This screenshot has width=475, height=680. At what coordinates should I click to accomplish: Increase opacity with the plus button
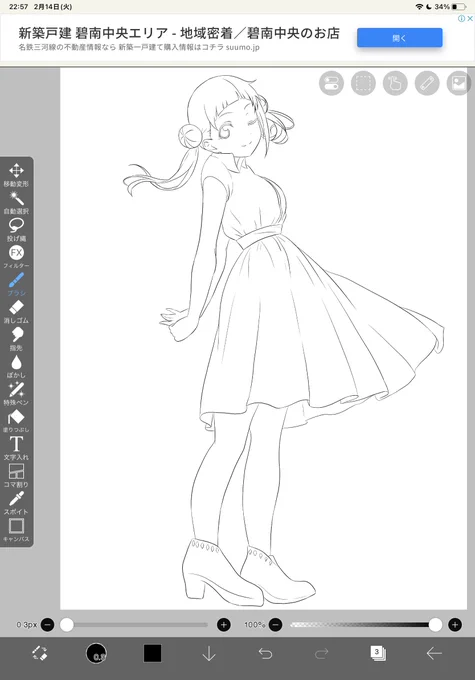455,625
